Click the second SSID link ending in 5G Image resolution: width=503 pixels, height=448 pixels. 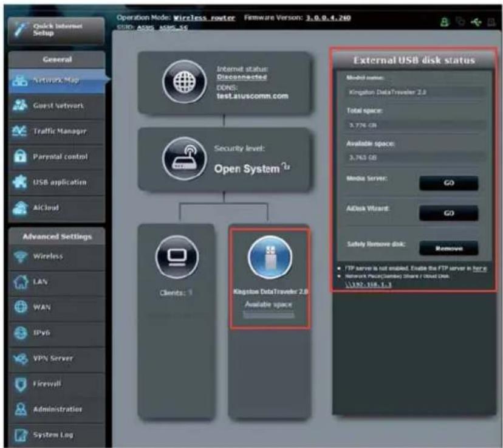[x=173, y=27]
